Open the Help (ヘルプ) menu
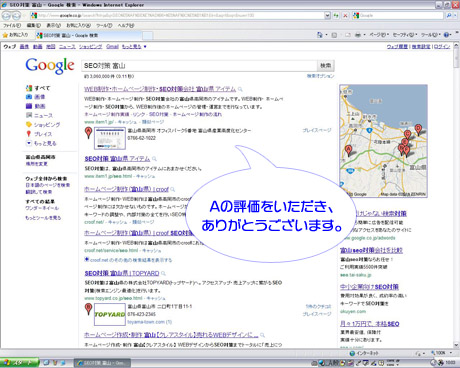Image resolution: width=460 pixels, height=368 pixels. (x=125, y=25)
